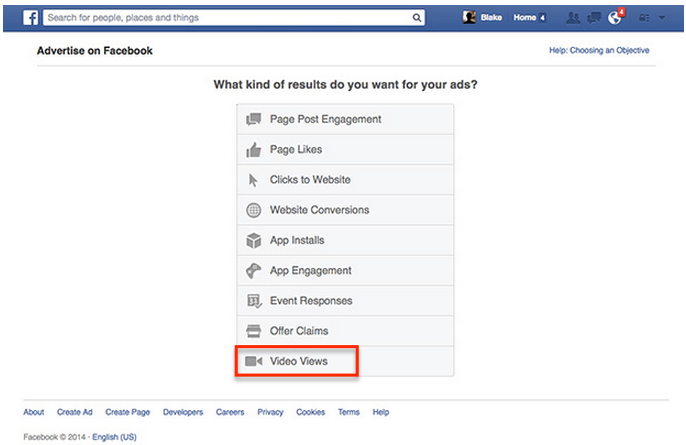
Task: Open notifications globe icon
Action: tap(615, 18)
